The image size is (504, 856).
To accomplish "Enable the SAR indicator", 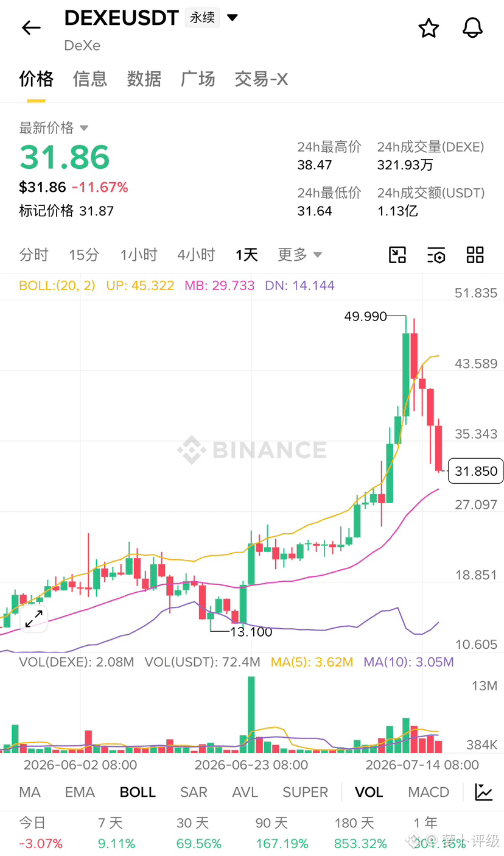I will pyautogui.click(x=194, y=792).
